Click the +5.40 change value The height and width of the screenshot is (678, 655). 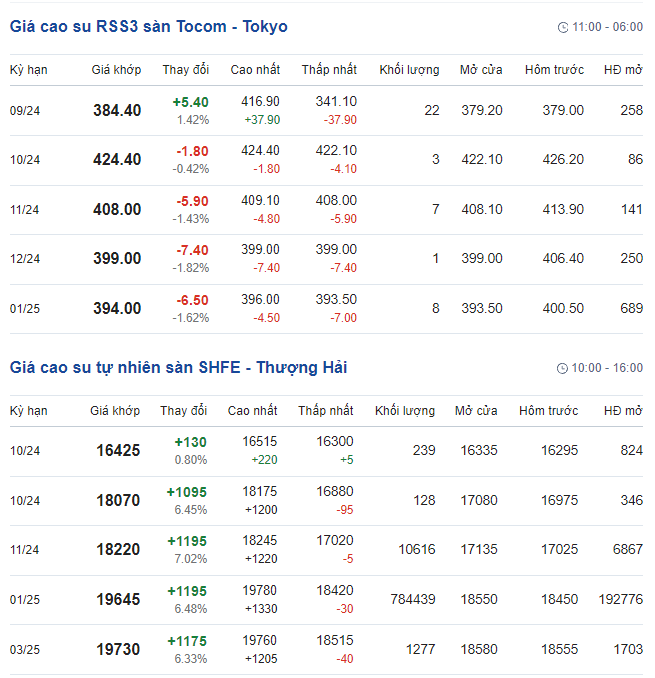(190, 102)
